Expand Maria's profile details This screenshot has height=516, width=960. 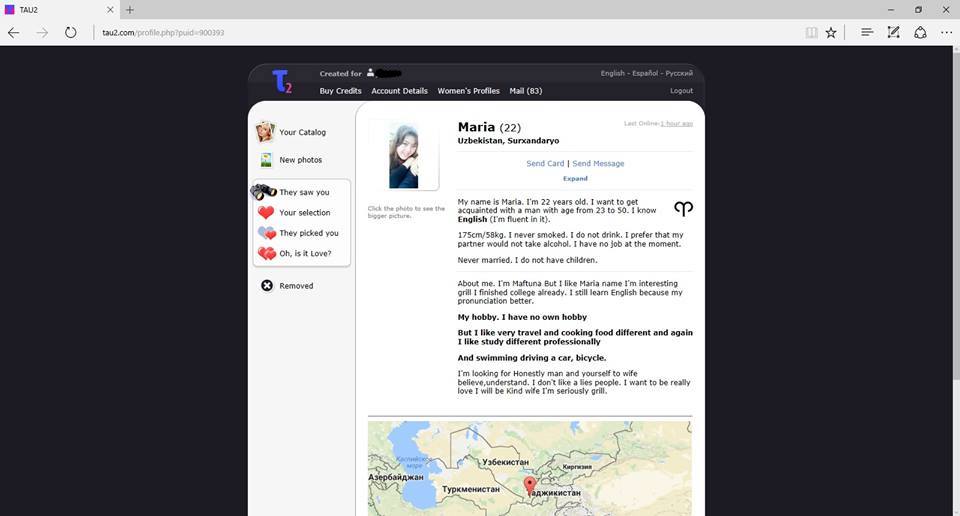point(575,179)
